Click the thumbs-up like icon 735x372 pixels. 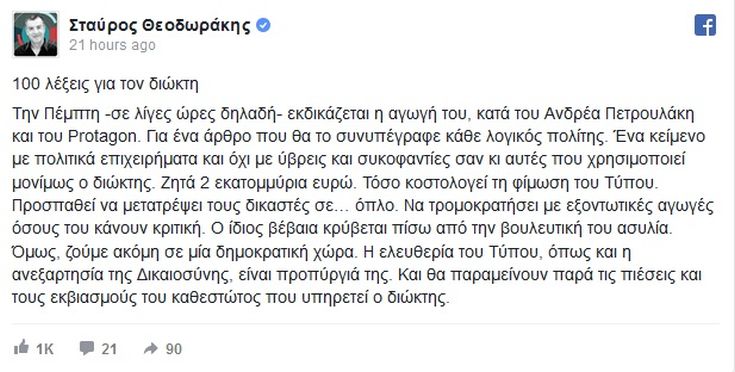22,348
